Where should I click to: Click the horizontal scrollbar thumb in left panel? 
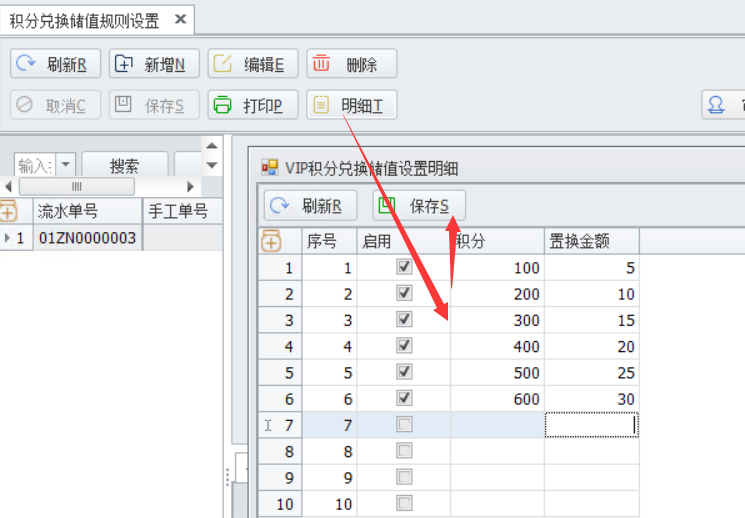click(76, 187)
